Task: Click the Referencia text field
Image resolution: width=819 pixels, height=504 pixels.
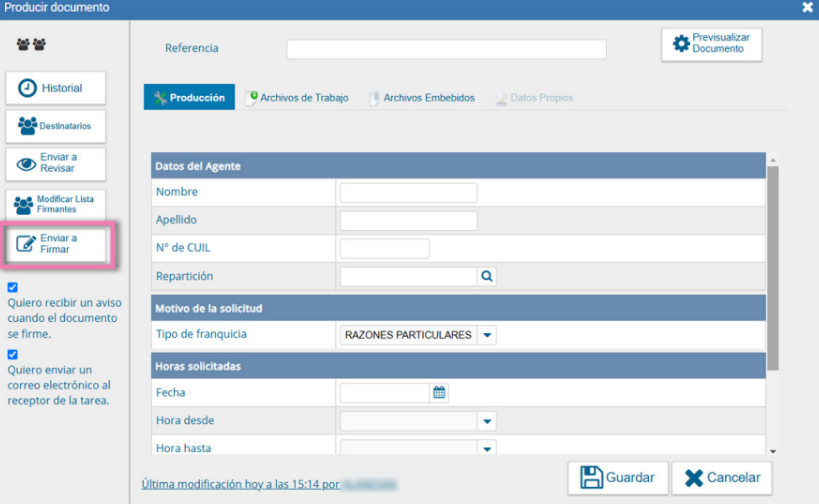Action: (x=446, y=49)
